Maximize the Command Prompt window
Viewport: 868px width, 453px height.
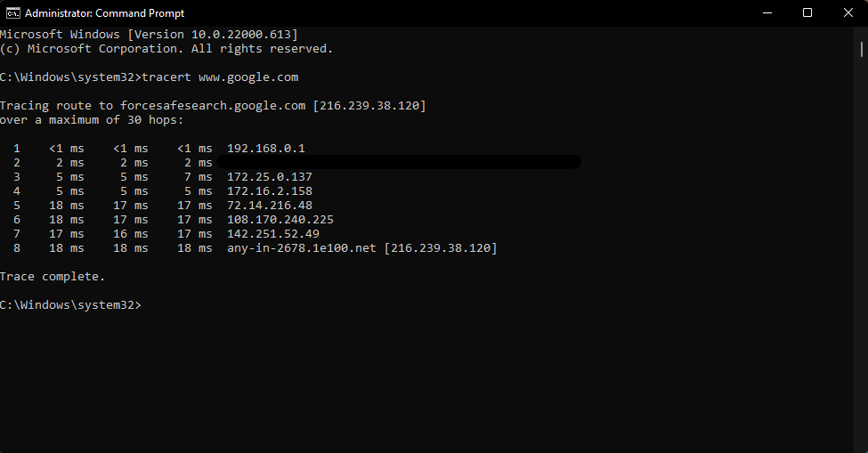pyautogui.click(x=807, y=13)
